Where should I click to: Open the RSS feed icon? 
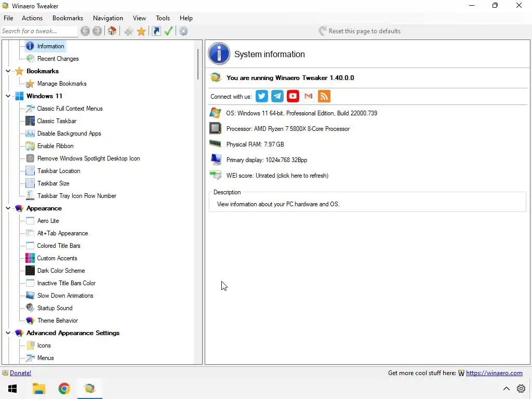[324, 96]
